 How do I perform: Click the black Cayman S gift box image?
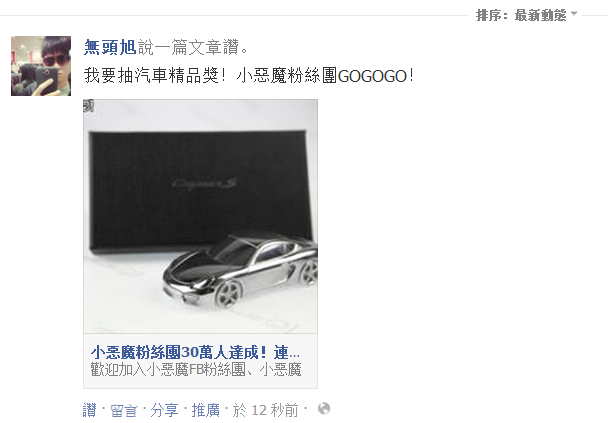(x=201, y=190)
